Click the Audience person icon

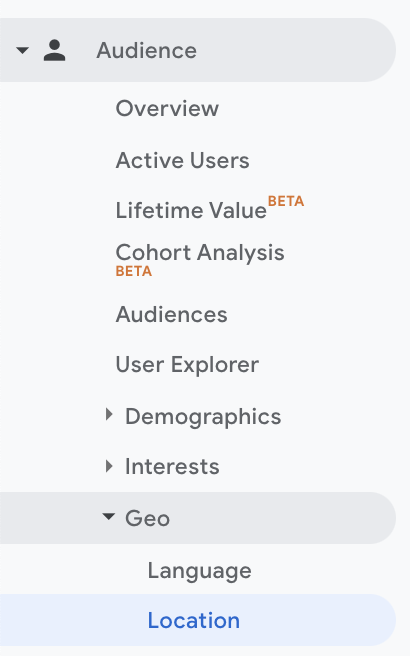pos(54,51)
